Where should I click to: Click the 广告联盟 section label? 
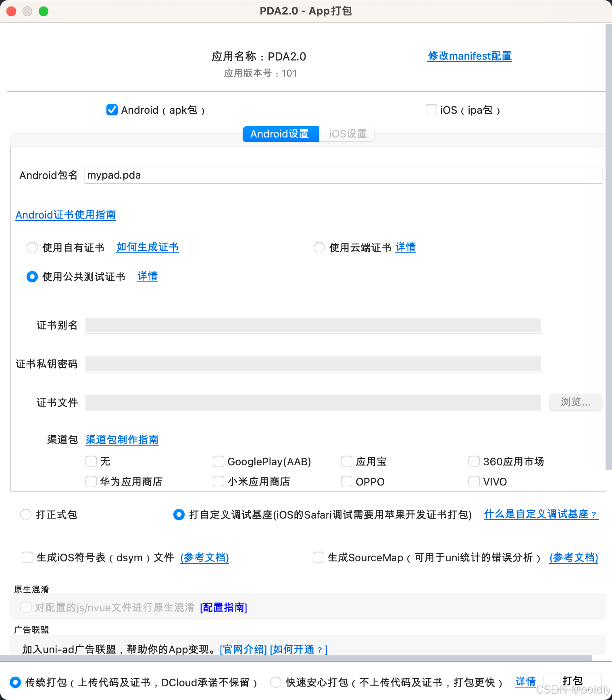pyautogui.click(x=31, y=629)
